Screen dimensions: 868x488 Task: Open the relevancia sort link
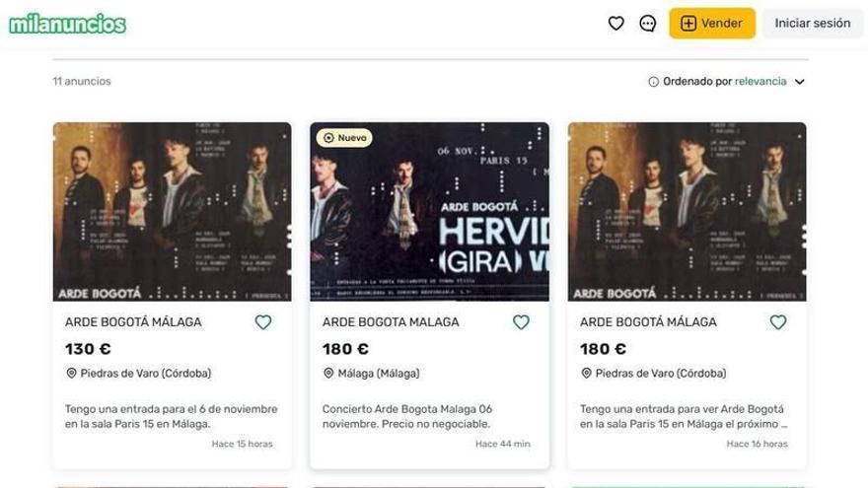[760, 81]
